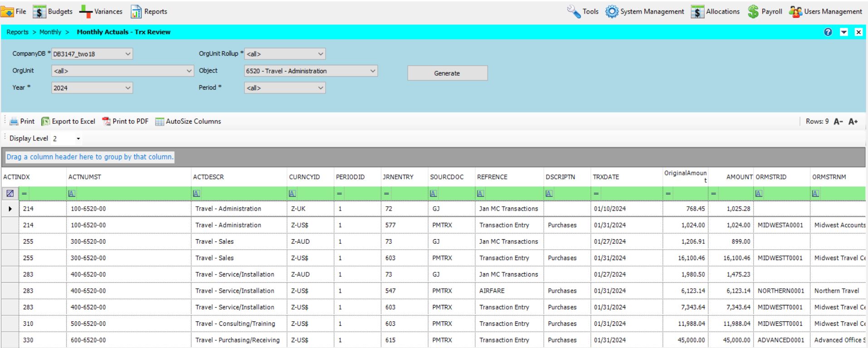Open the Budgets menu
The width and height of the screenshot is (868, 348).
(x=53, y=12)
